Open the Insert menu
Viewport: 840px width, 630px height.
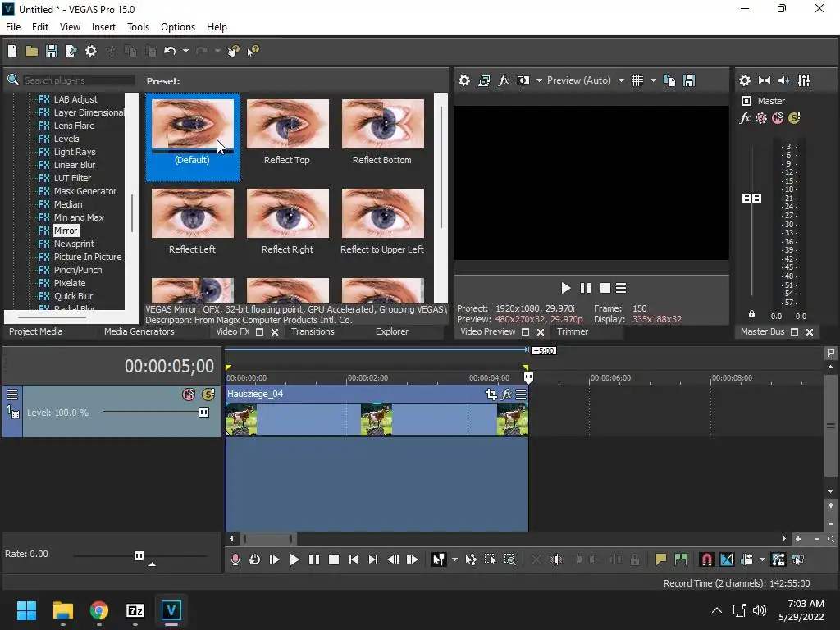tap(103, 27)
